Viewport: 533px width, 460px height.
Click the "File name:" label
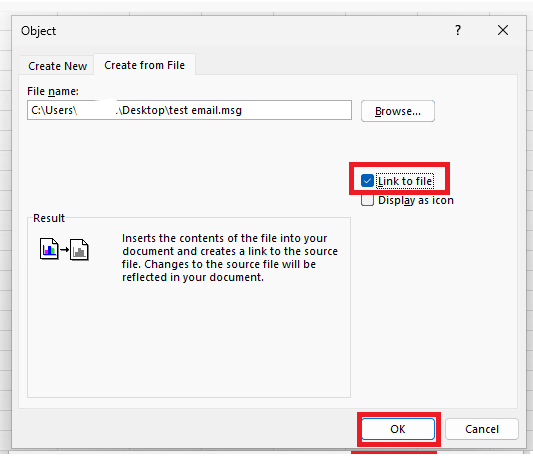[53, 91]
